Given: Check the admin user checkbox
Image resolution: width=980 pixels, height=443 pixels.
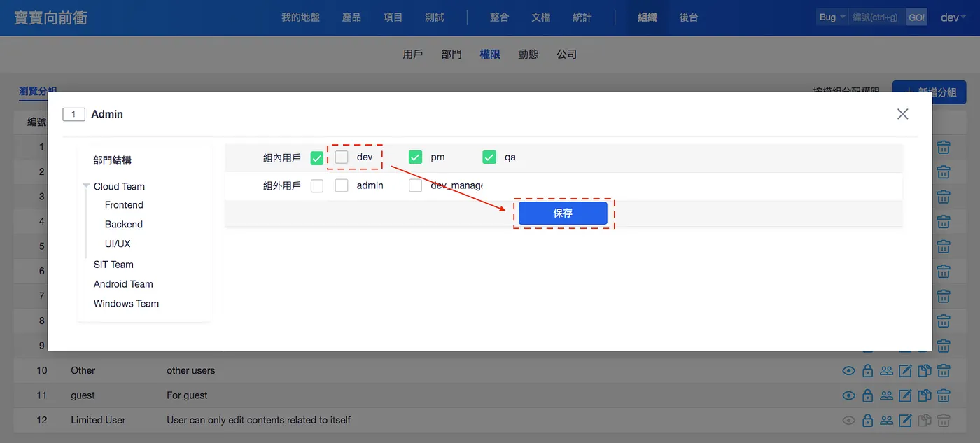Looking at the screenshot, I should 342,185.
